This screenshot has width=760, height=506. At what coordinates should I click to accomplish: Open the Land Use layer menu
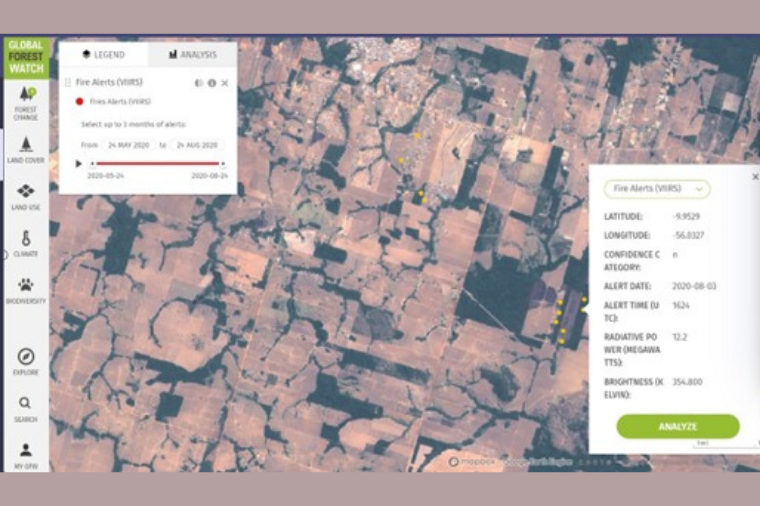click(25, 195)
